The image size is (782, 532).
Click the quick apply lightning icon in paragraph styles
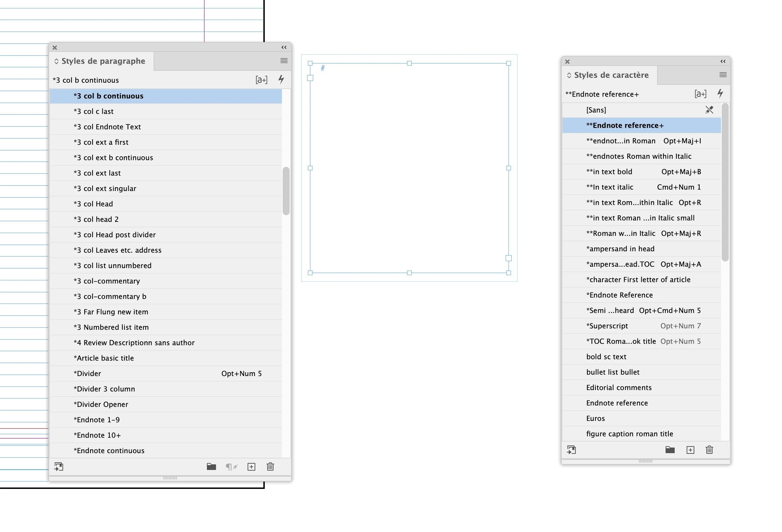(281, 80)
